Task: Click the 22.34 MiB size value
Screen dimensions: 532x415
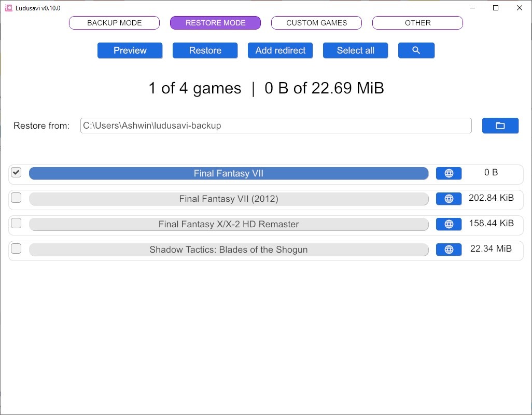Action: point(491,248)
